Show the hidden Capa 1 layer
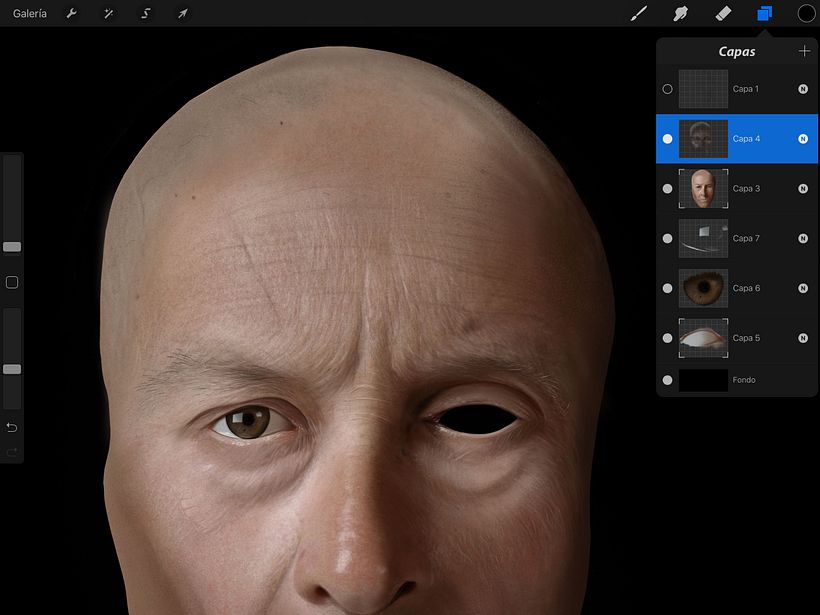This screenshot has width=820, height=615. tap(667, 89)
